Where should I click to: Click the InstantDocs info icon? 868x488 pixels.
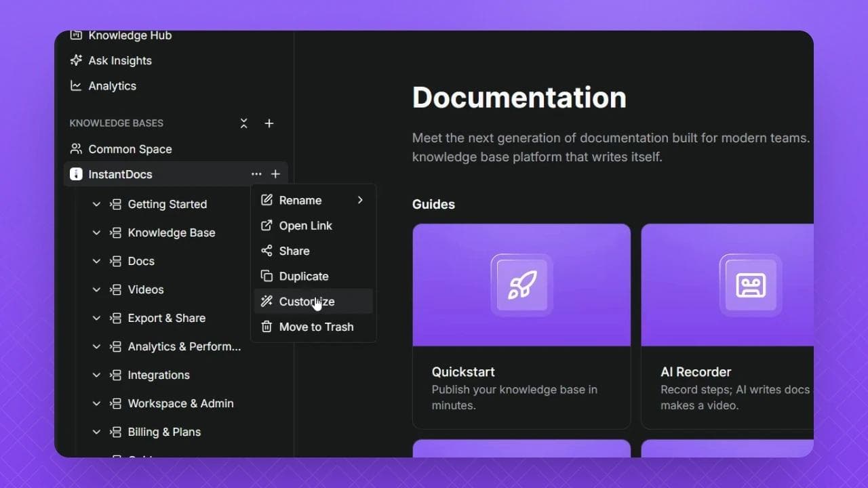pyautogui.click(x=75, y=174)
